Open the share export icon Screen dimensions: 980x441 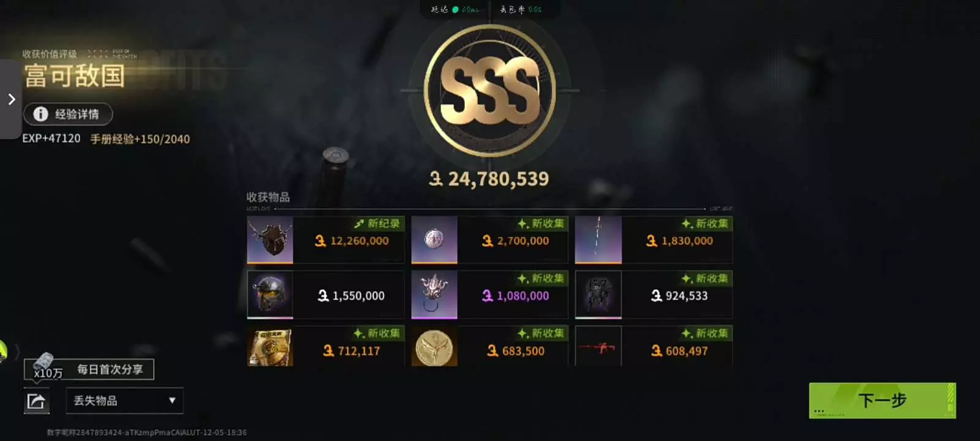tap(36, 402)
